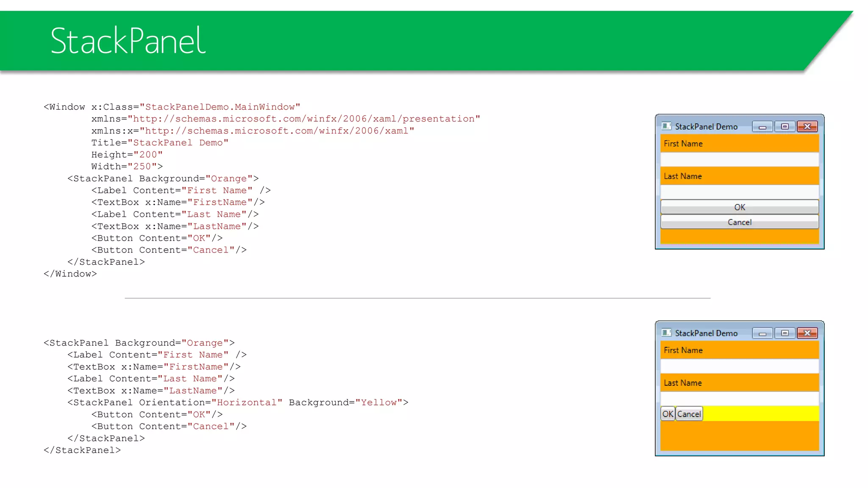
Task: Click the app icon in bottom window title bar
Action: [x=666, y=333]
